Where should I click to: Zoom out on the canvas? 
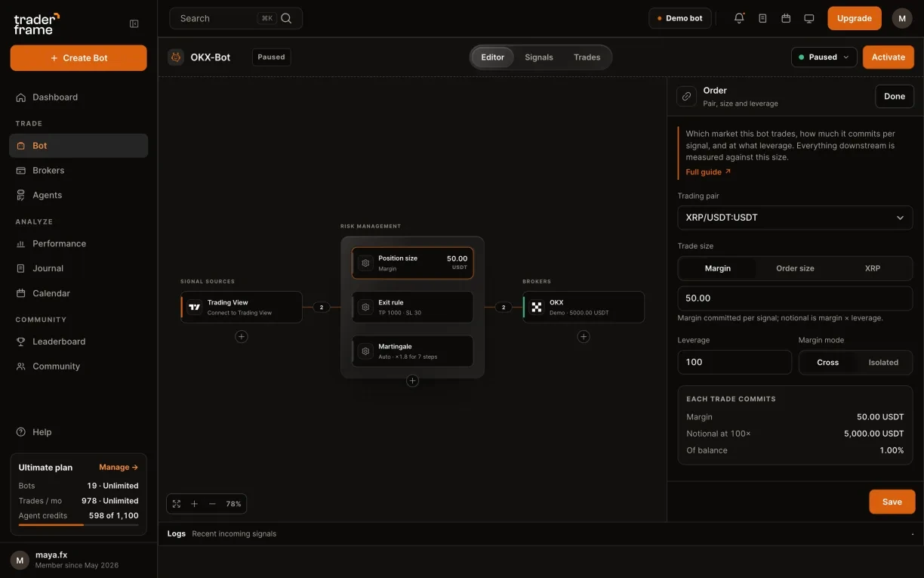tap(212, 504)
